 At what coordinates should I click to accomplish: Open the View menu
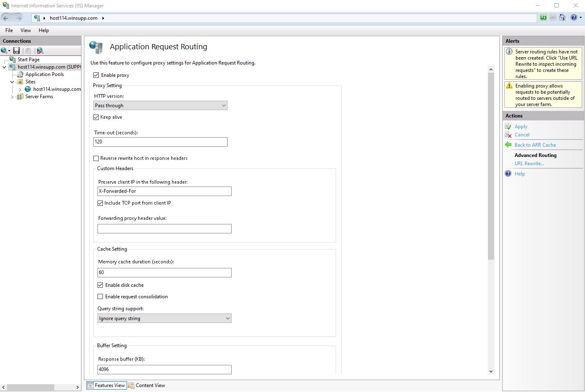coord(26,30)
